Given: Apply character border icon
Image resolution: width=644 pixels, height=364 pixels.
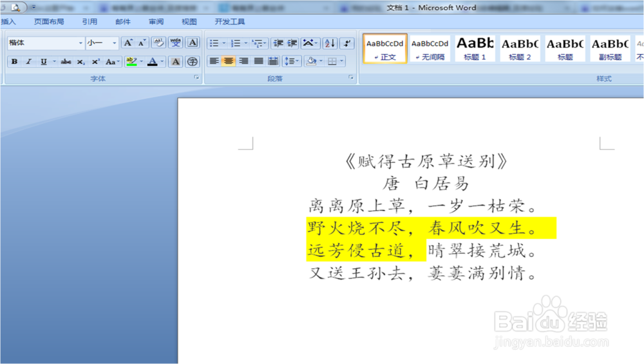Looking at the screenshot, I should pyautogui.click(x=193, y=43).
